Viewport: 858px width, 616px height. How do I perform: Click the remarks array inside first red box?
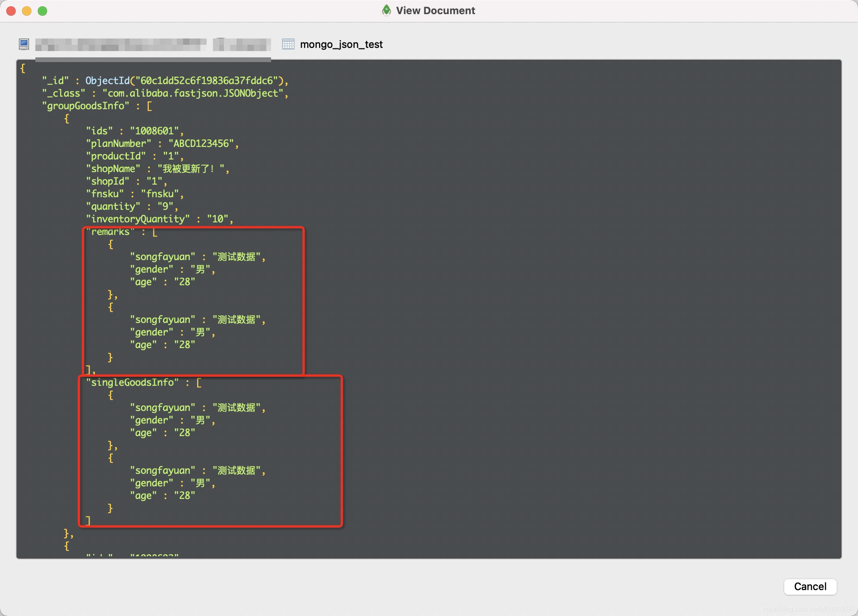pos(109,231)
